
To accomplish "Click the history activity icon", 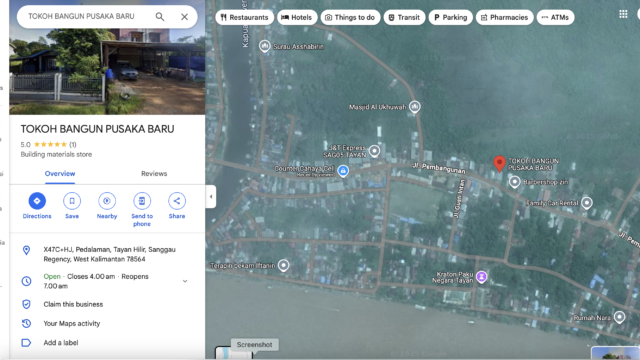I will tap(26, 323).
